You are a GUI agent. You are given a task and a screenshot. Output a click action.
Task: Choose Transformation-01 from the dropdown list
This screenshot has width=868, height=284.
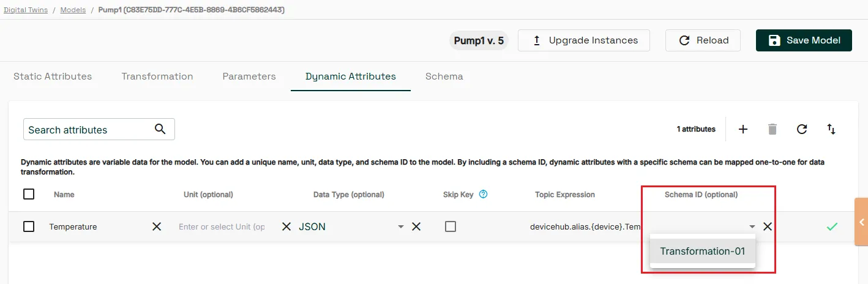click(703, 251)
